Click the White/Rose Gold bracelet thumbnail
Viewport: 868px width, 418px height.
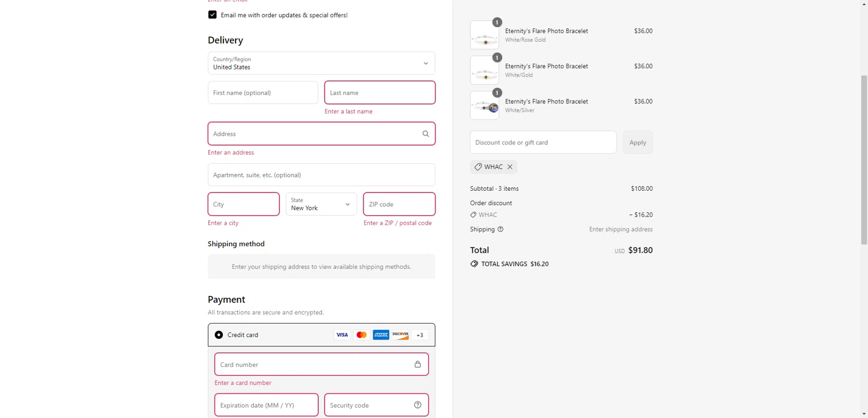point(484,35)
